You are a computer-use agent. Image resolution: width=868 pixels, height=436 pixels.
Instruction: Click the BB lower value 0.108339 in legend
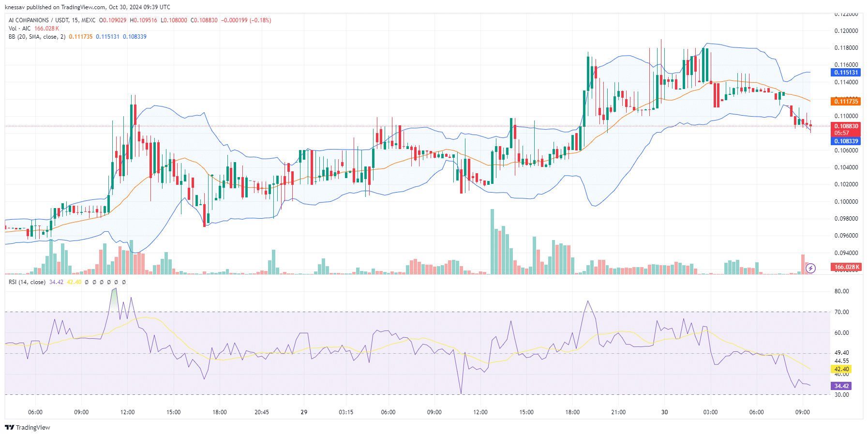(x=135, y=37)
